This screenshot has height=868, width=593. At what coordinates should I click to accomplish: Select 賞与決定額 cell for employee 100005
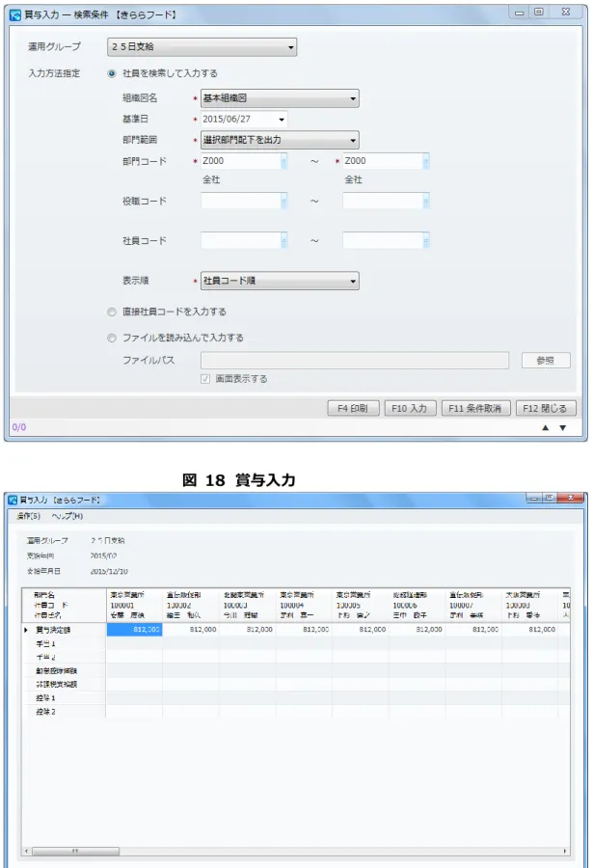(360, 630)
